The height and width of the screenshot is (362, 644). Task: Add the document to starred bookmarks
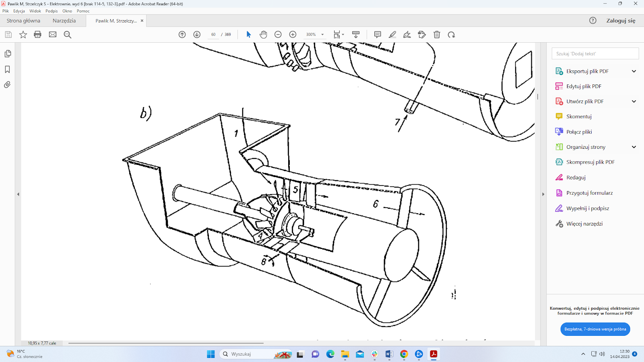[23, 35]
